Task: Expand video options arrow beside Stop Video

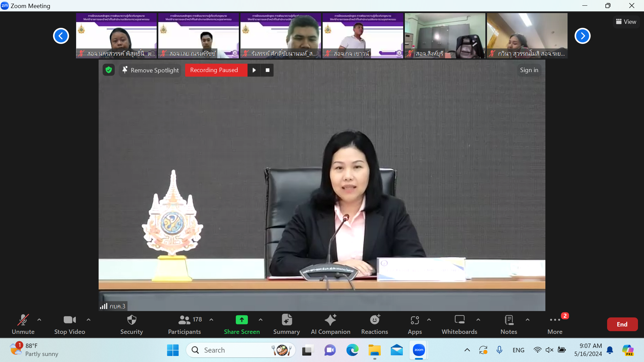Action: point(89,320)
